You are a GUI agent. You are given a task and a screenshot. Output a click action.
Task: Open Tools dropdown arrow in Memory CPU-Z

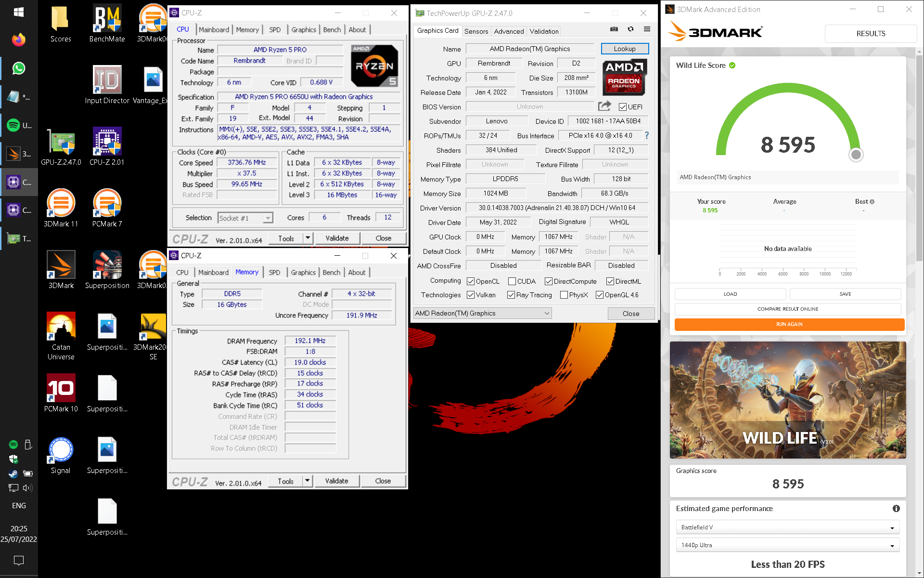[308, 481]
